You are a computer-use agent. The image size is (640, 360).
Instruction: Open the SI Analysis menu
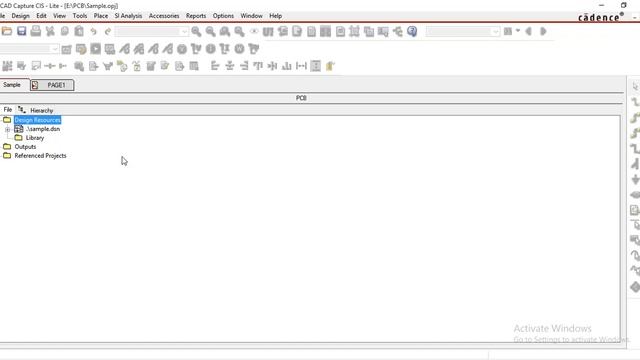click(128, 16)
